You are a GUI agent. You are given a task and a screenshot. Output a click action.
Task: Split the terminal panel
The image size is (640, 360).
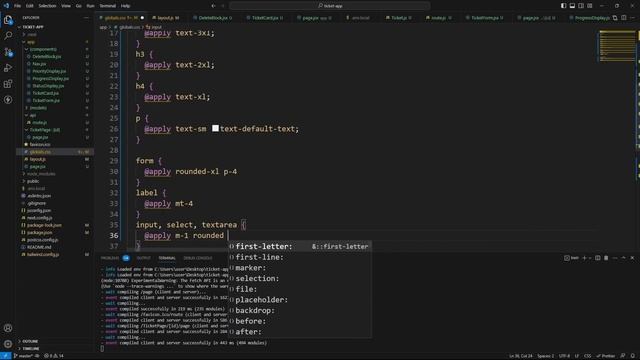(x=598, y=258)
